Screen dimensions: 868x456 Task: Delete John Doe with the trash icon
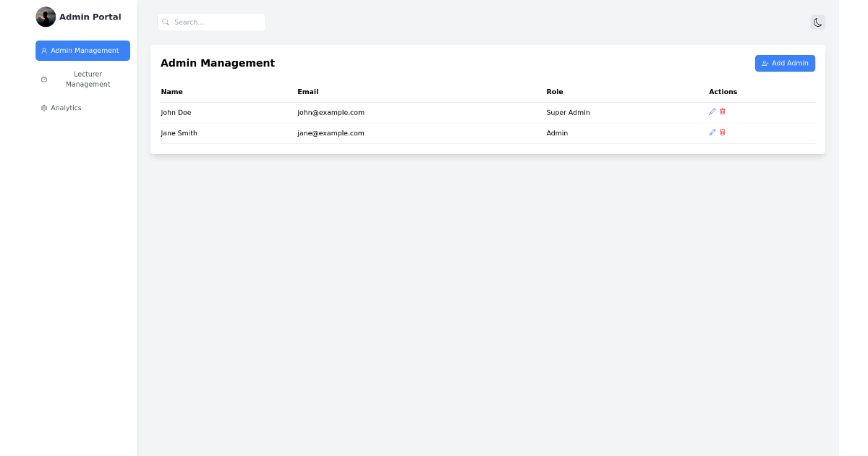723,111
